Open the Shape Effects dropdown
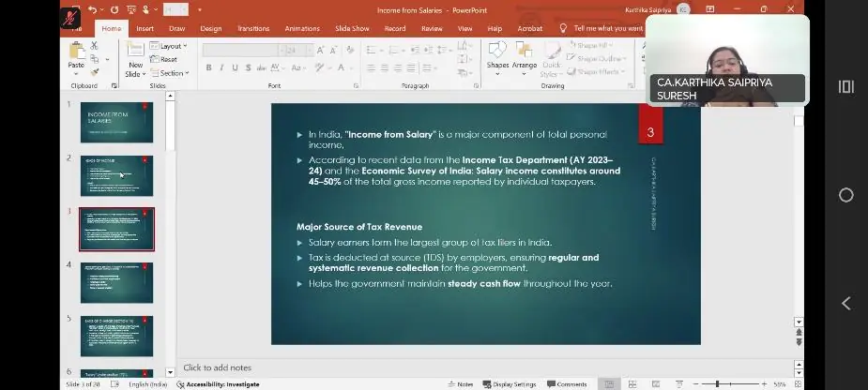Viewport: 868px width, 390px height. [597, 71]
